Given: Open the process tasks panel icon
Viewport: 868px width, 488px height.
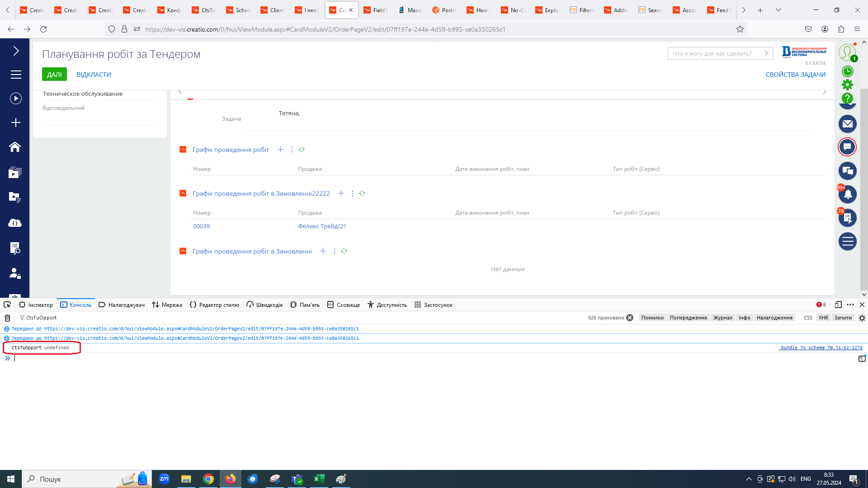Looking at the screenshot, I should click(848, 218).
